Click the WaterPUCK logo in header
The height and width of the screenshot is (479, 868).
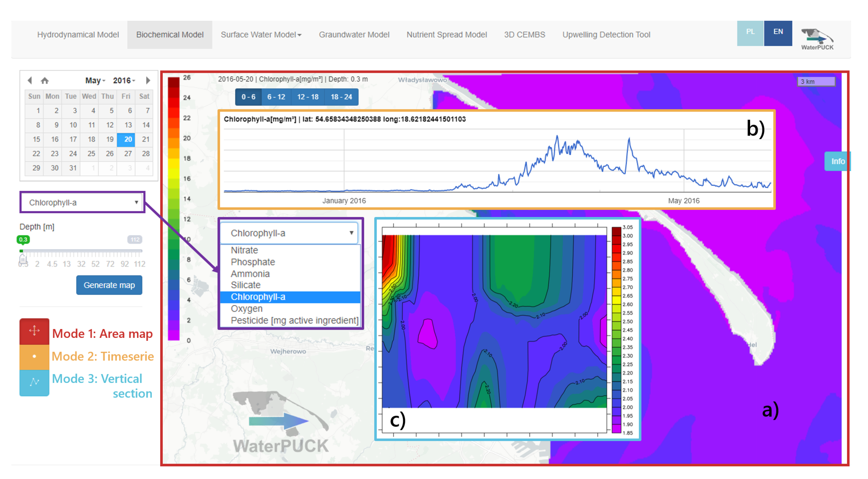(817, 39)
